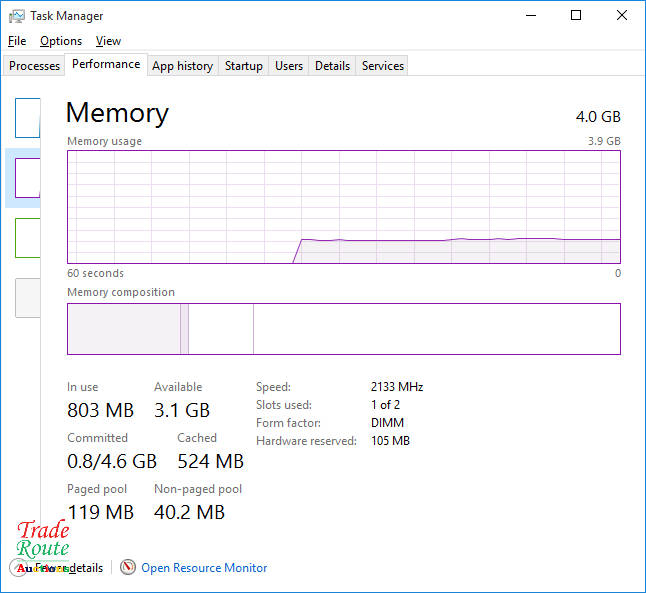Select the blue-bordered graph thumbnail in sidebar
Screen dimensions: 646x593
[x=28, y=118]
